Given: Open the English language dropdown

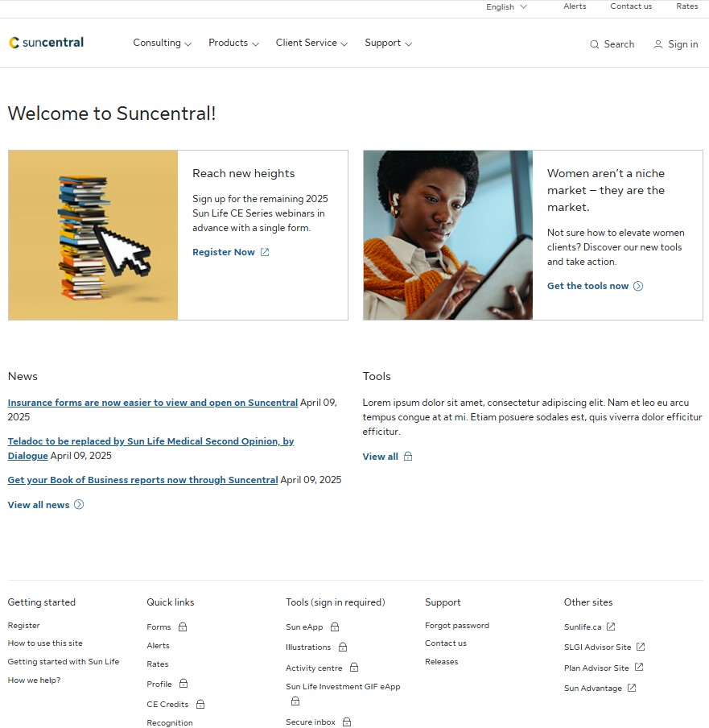Looking at the screenshot, I should pos(505,6).
